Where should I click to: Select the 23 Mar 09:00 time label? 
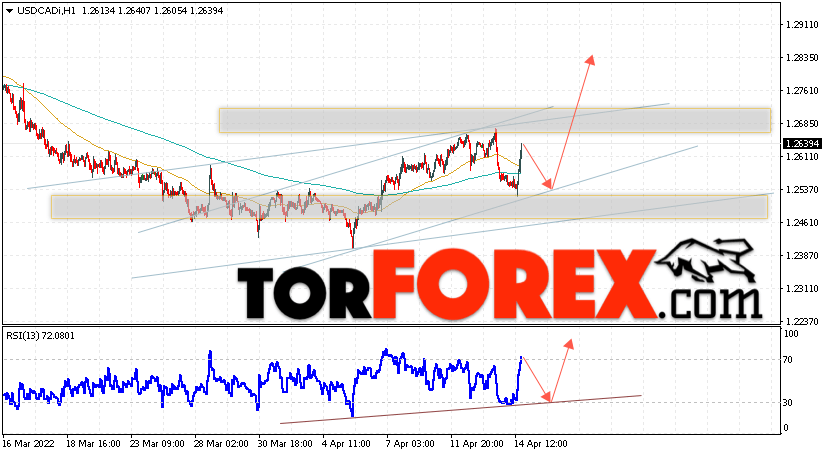point(156,444)
